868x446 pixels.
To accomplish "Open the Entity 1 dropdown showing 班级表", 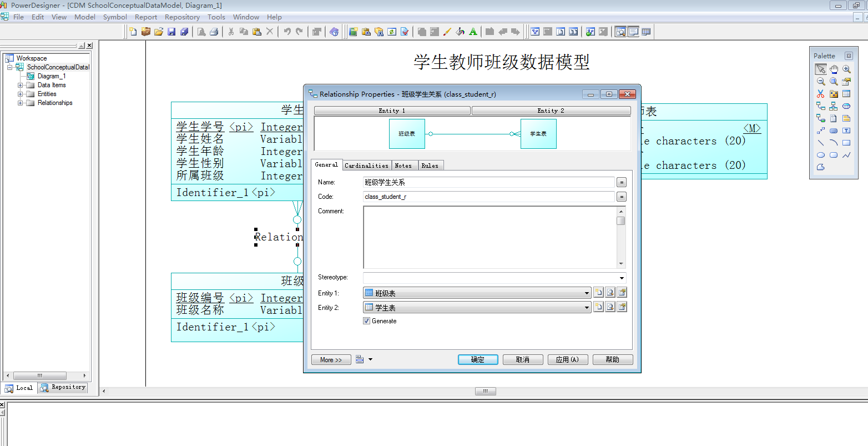I will tap(587, 293).
